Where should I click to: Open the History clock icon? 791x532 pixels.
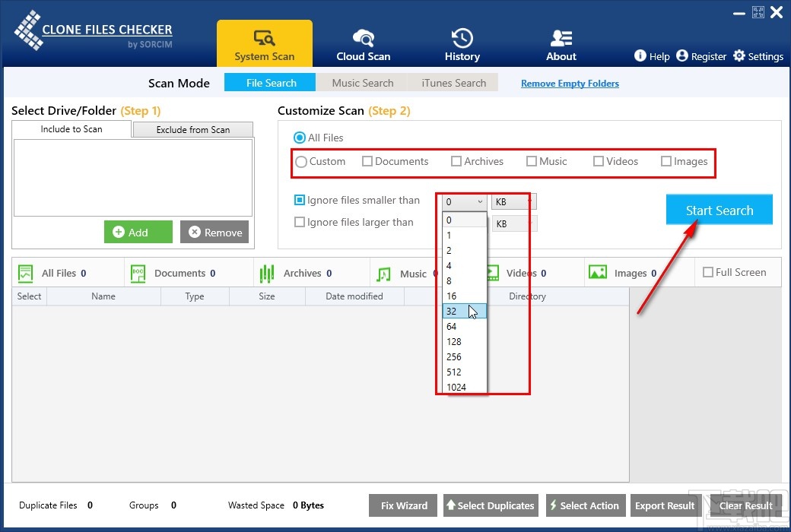point(462,37)
